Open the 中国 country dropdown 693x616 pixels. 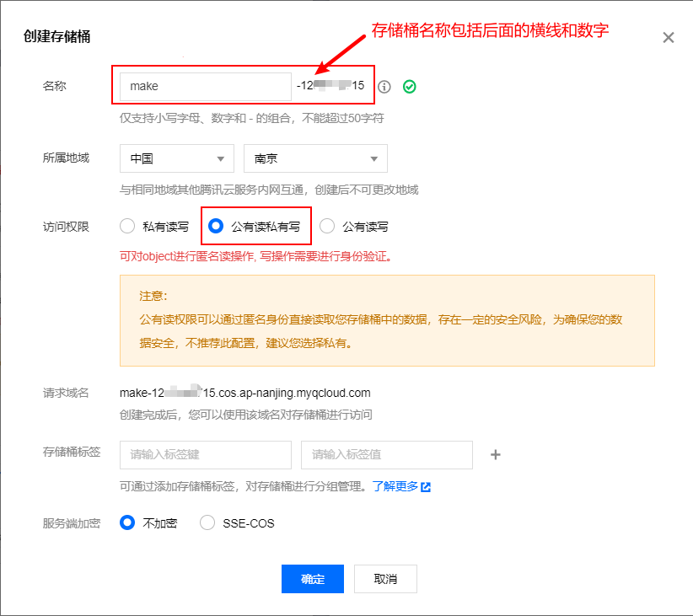177,158
